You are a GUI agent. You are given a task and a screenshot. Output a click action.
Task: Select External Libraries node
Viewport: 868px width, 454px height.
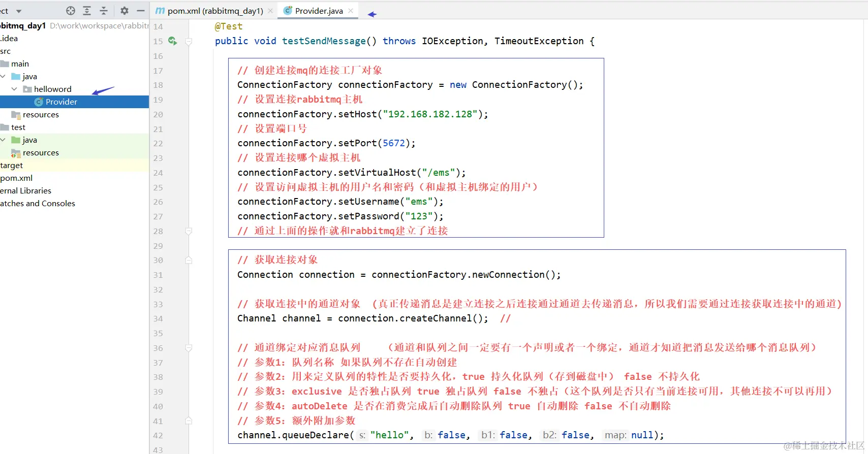tap(25, 190)
